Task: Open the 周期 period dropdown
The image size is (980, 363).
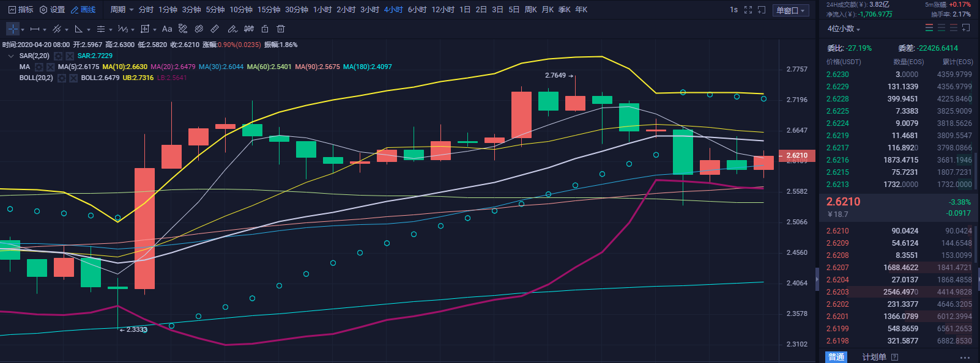Action: point(122,10)
